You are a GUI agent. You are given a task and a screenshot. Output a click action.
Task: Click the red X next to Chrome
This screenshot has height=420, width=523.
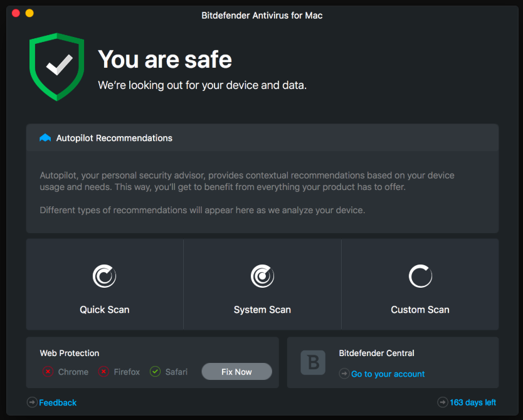click(x=48, y=371)
